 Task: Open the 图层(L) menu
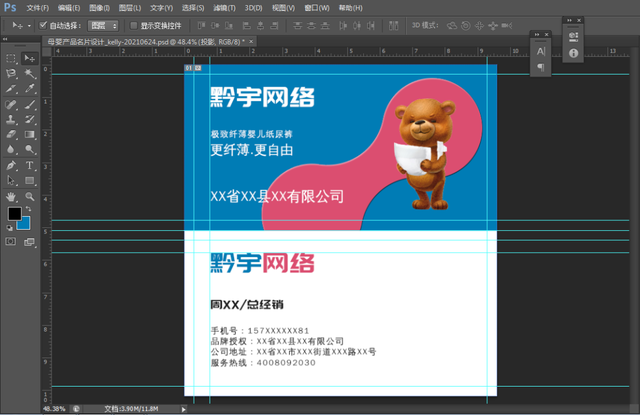click(130, 8)
